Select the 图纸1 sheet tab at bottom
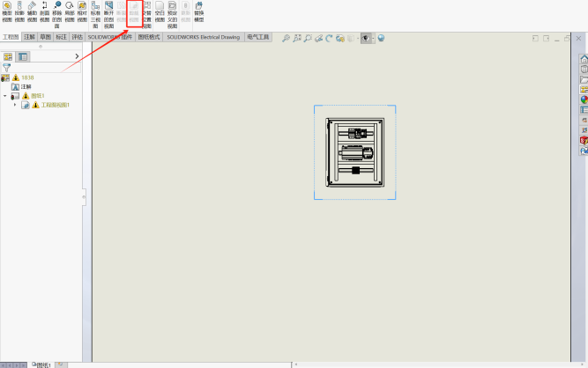This screenshot has height=368, width=588. coord(41,364)
